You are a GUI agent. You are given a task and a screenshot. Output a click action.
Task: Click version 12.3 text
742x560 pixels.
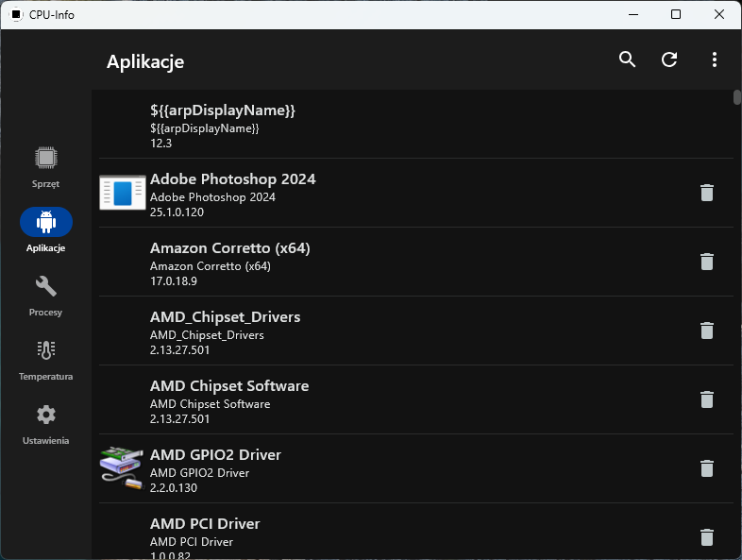pos(160,144)
